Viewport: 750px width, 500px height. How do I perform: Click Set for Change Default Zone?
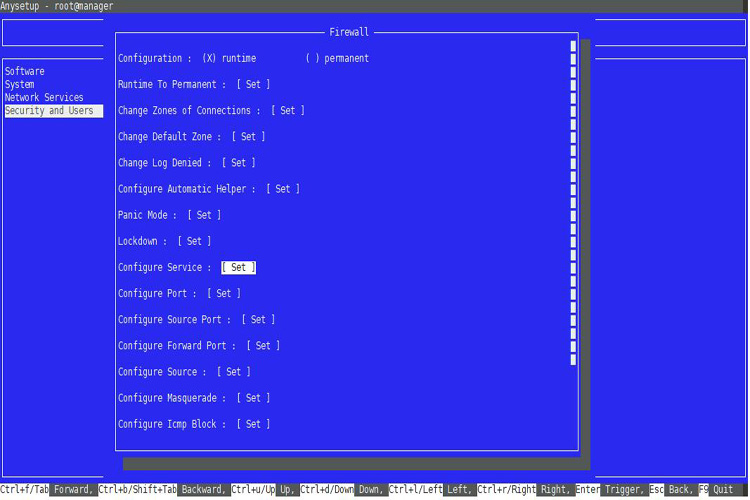tap(248, 137)
